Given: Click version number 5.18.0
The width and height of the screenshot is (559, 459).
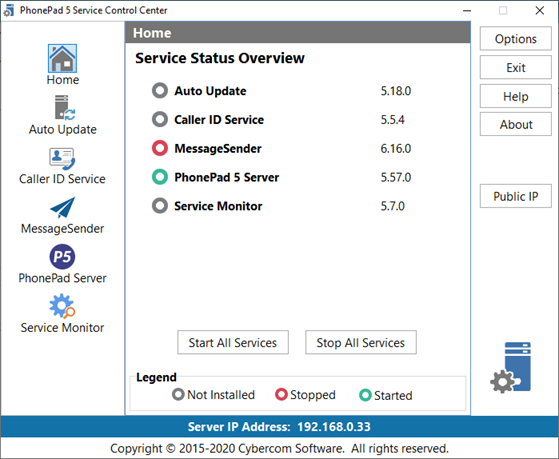Looking at the screenshot, I should (x=396, y=91).
